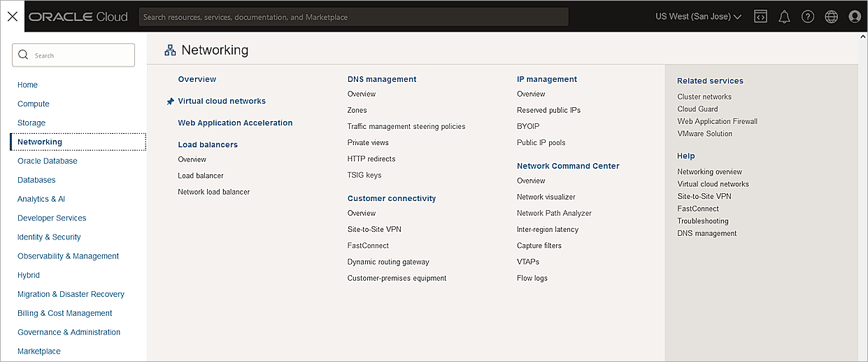Screen dimensions: 868x362
Task: Open Networking overview help link
Action: 709,172
